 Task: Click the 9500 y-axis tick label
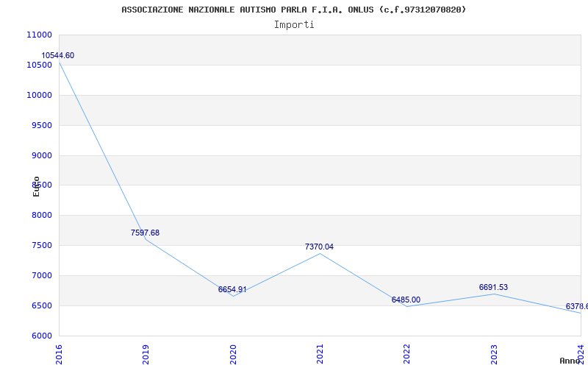pyautogui.click(x=41, y=125)
